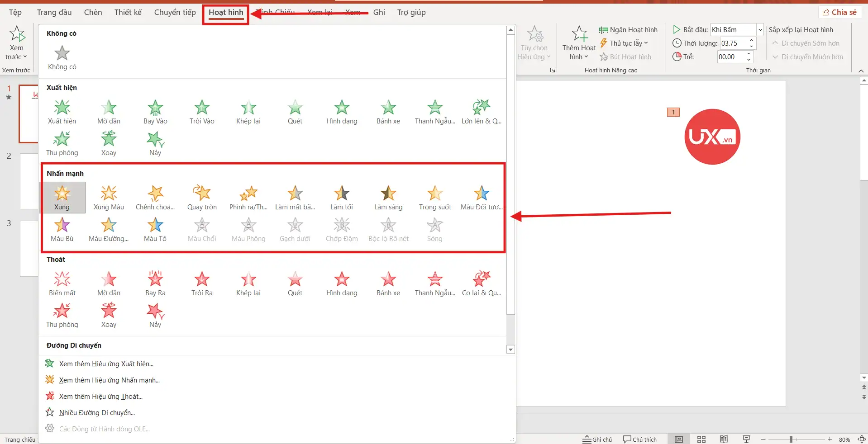Pick the Bánh xe exit effect
The width and height of the screenshot is (868, 444).
click(388, 283)
